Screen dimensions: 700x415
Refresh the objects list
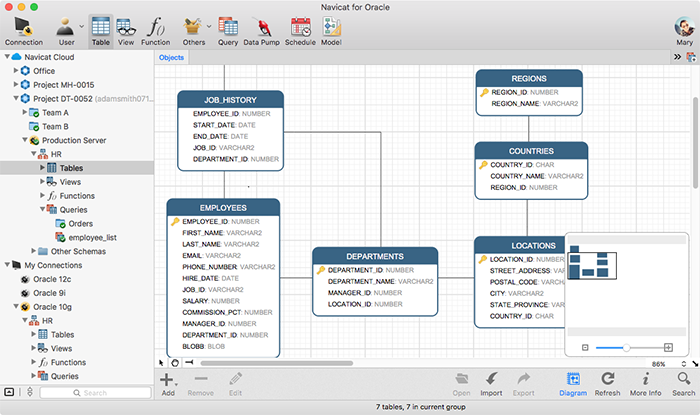[607, 385]
